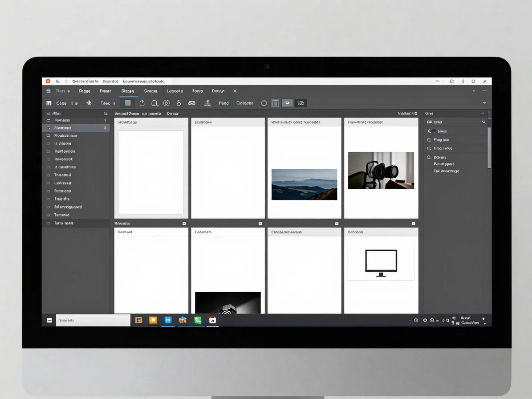The height and width of the screenshot is (399, 532).
Task: Open the page with the mountain landscape photo
Action: pos(305,168)
